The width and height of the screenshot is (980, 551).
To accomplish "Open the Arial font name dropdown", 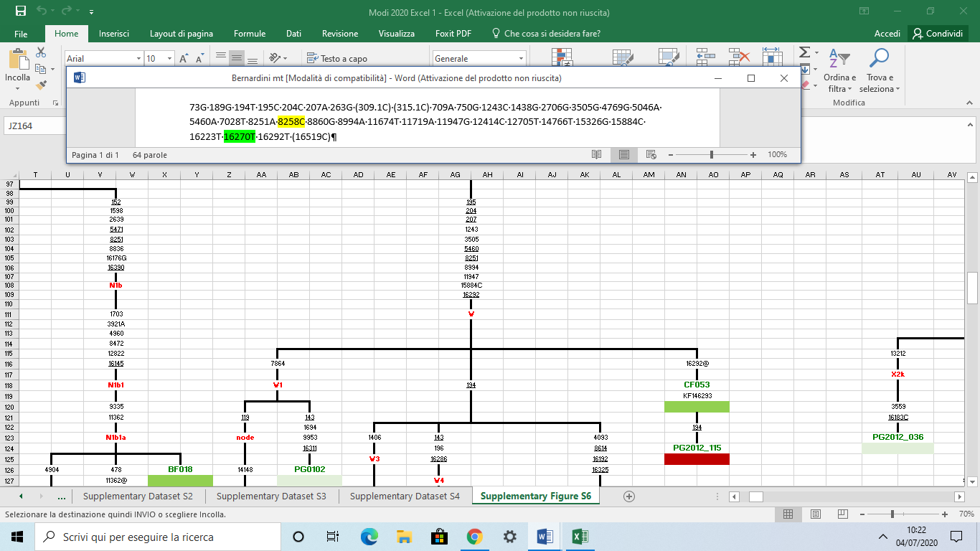I will (138, 59).
